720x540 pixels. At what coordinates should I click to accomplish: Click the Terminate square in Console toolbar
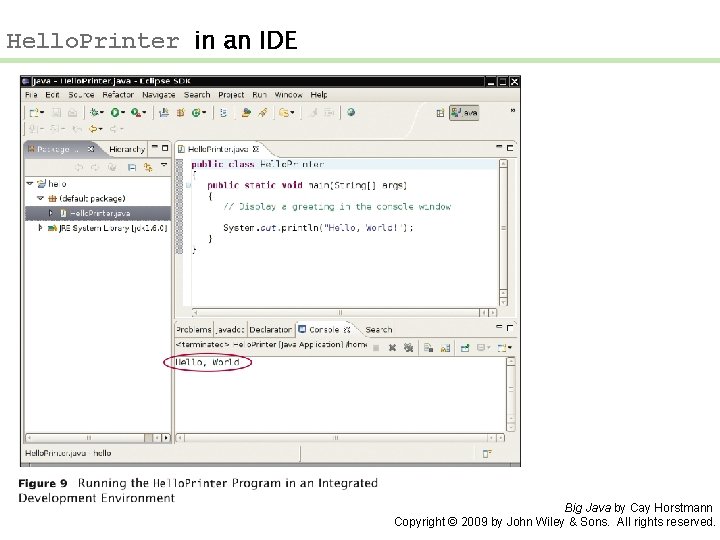(x=376, y=348)
